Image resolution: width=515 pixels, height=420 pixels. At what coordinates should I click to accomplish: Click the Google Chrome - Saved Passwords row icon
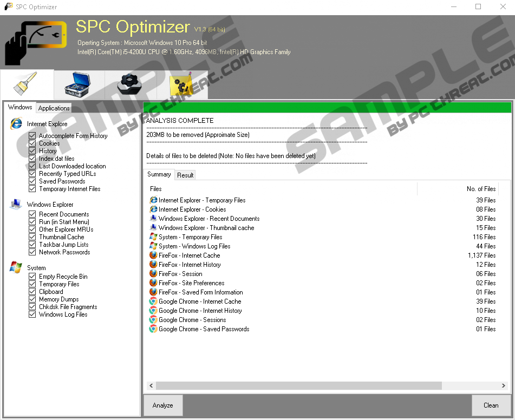click(153, 329)
